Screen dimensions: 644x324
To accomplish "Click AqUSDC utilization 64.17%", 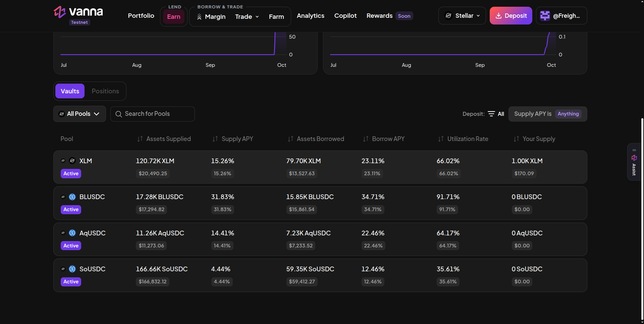I will (448, 233).
